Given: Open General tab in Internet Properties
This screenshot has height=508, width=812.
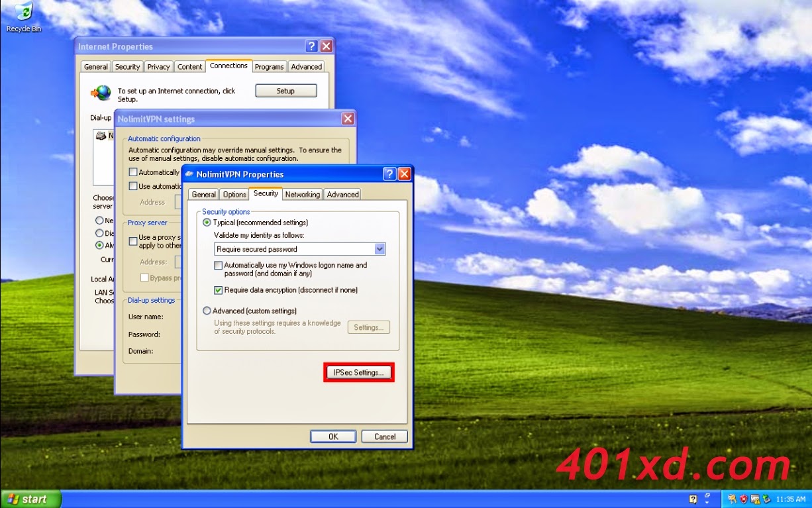Looking at the screenshot, I should point(96,66).
